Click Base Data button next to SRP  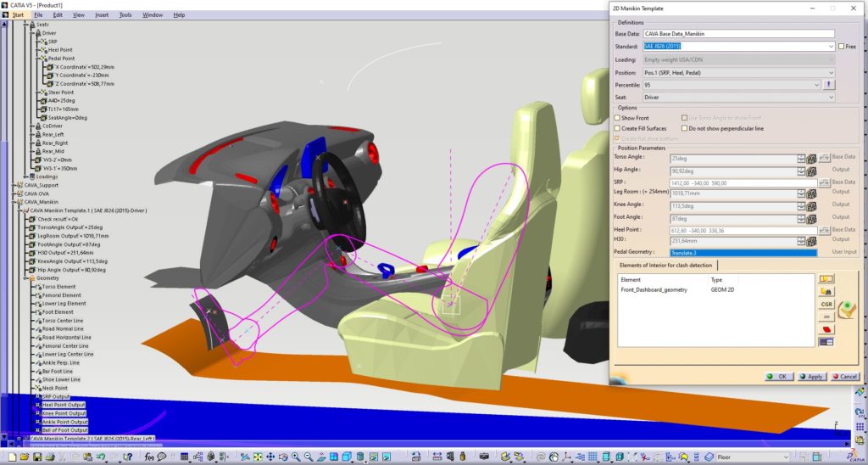tap(824, 182)
